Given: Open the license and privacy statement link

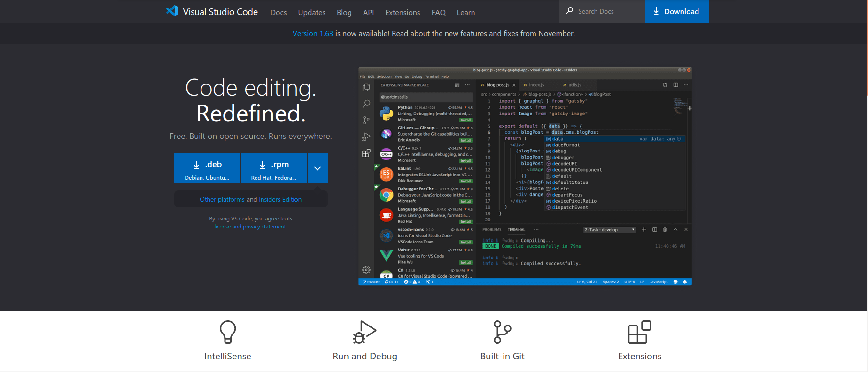Looking at the screenshot, I should [250, 227].
